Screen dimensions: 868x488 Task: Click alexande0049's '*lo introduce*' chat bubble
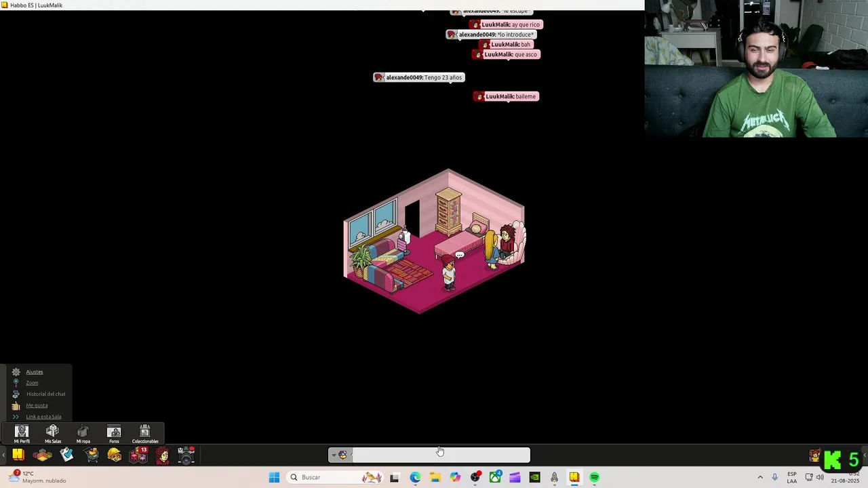click(491, 35)
